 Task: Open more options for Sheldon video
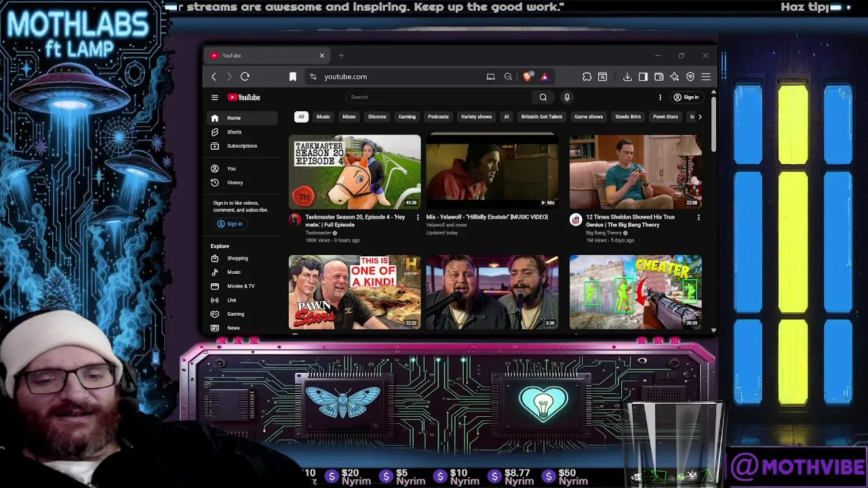coord(698,218)
